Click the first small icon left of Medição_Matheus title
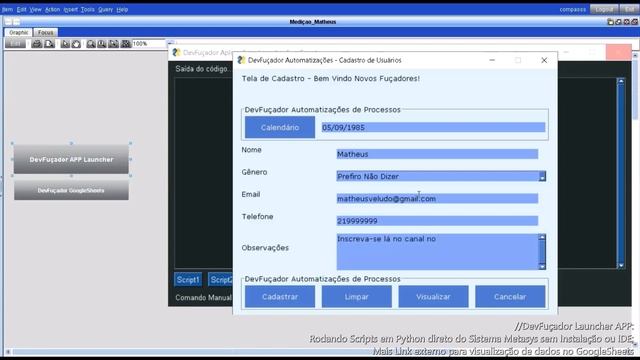 pos(8,22)
